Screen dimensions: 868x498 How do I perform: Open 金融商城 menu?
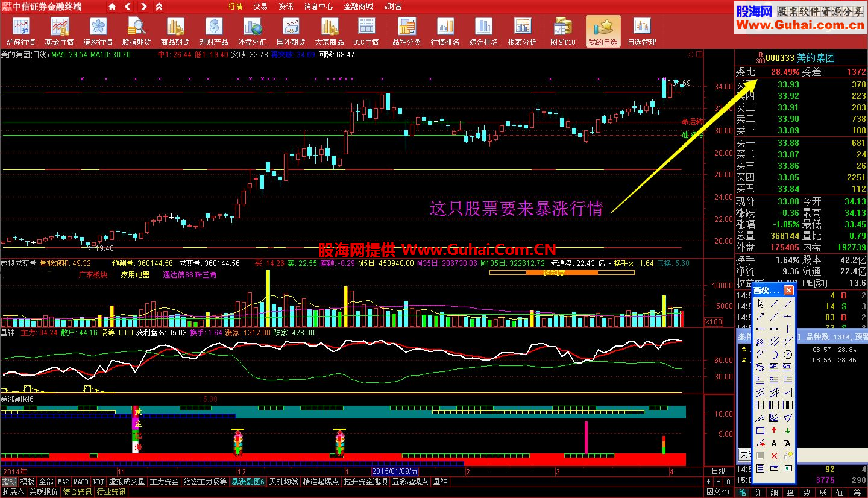359,7
